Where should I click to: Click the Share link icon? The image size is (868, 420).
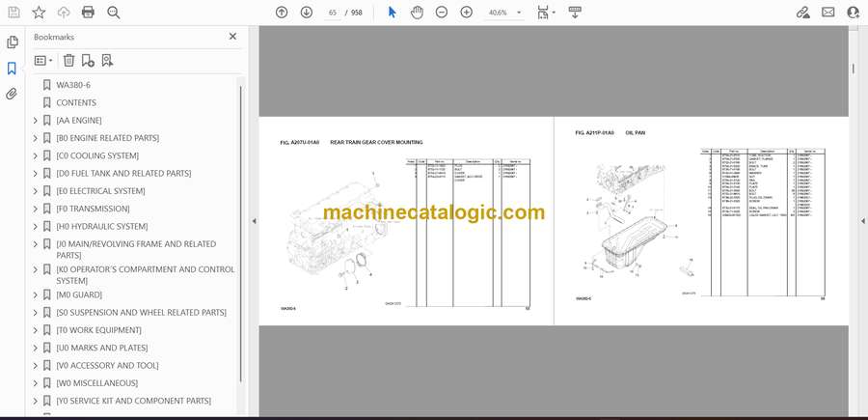click(x=802, y=13)
